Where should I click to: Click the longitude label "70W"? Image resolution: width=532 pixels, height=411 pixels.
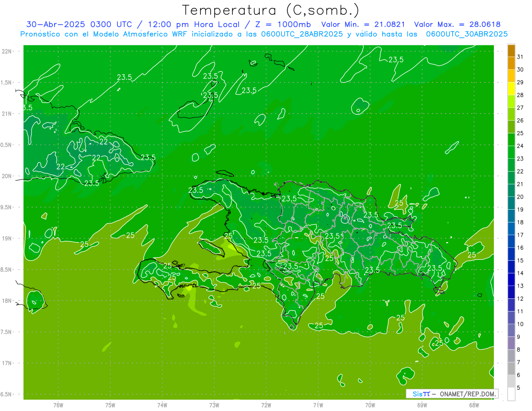(x=370, y=405)
